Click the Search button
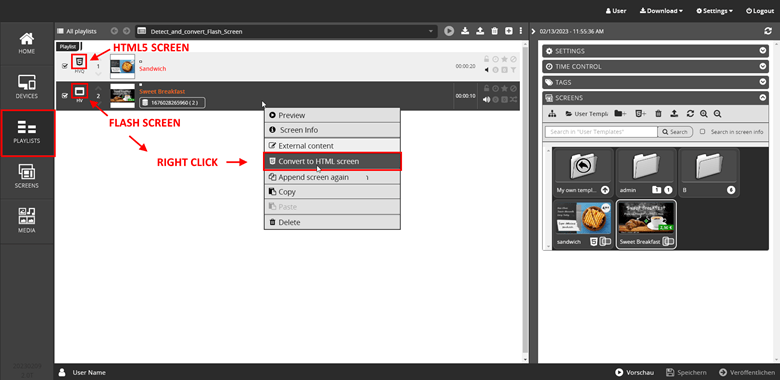The width and height of the screenshot is (780, 380). tap(675, 132)
